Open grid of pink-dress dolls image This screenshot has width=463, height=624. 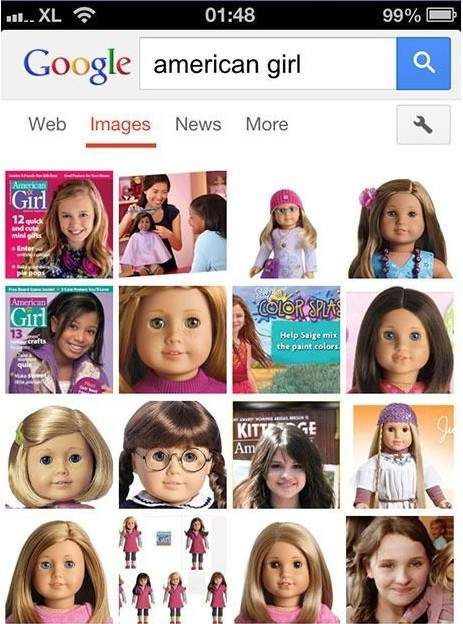coord(173,570)
